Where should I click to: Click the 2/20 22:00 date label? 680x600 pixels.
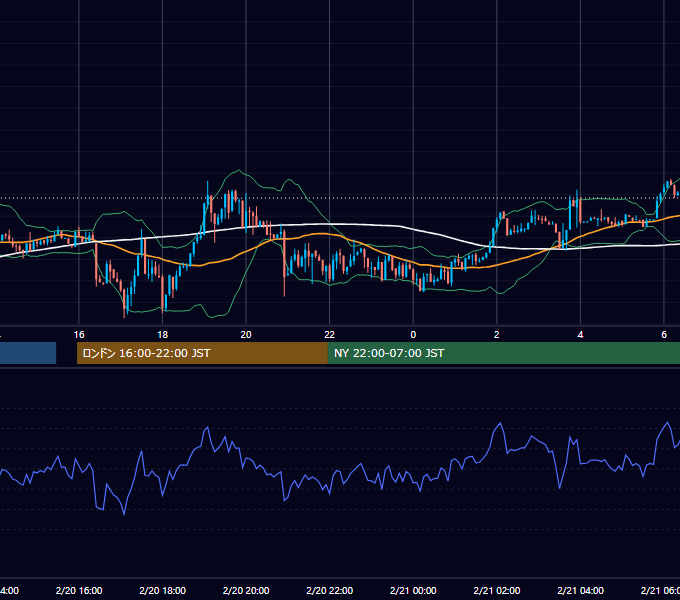coord(330,590)
